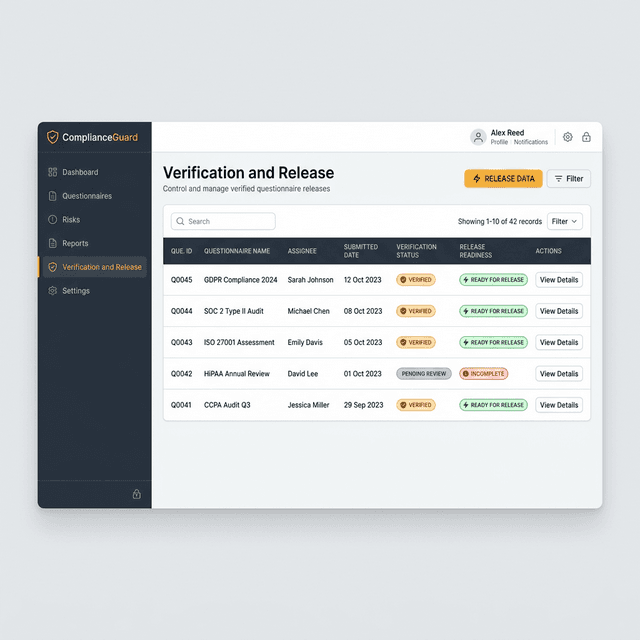Viewport: 640px width, 640px height.
Task: Navigate to Risks section
Action: pyautogui.click(x=94, y=220)
